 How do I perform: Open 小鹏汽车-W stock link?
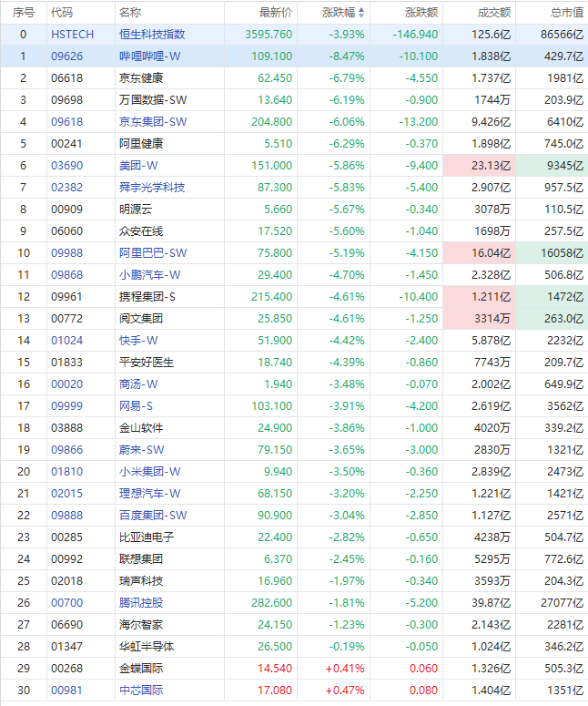pos(150,275)
